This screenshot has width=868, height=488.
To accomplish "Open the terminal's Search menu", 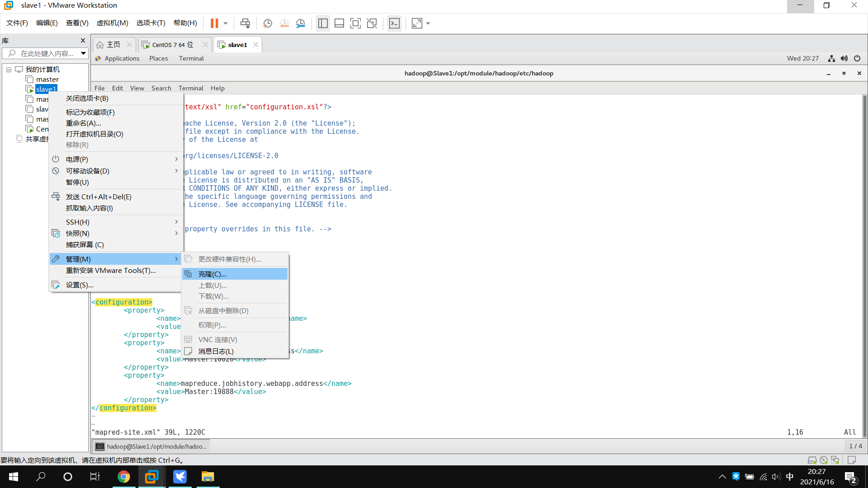I will click(x=161, y=88).
